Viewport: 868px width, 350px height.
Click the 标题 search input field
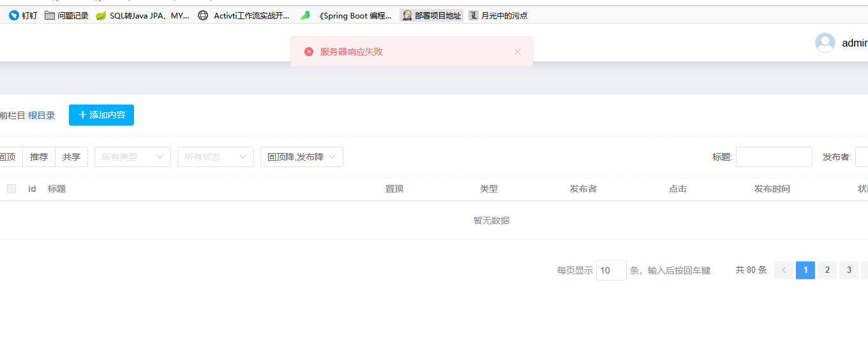(x=774, y=157)
